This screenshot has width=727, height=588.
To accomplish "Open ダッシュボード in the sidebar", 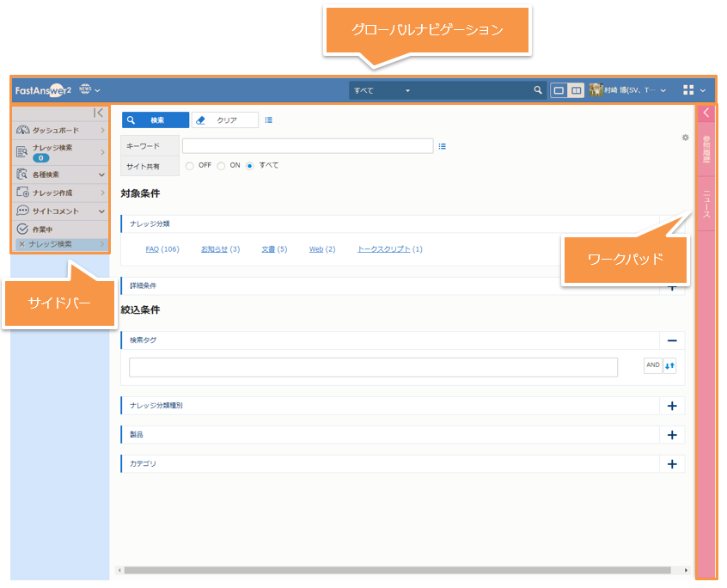I will tap(56, 130).
